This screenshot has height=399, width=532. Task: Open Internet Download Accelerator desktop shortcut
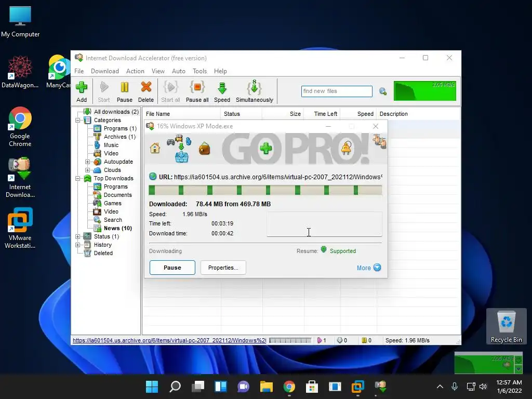click(20, 178)
